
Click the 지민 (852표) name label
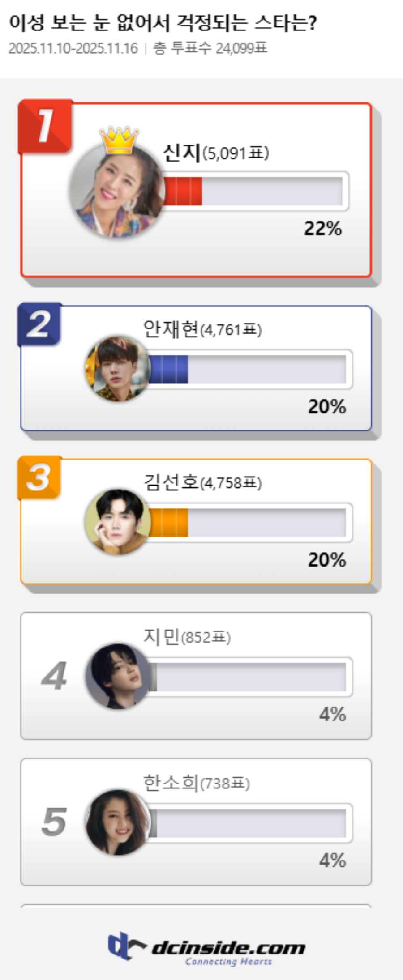click(x=187, y=636)
